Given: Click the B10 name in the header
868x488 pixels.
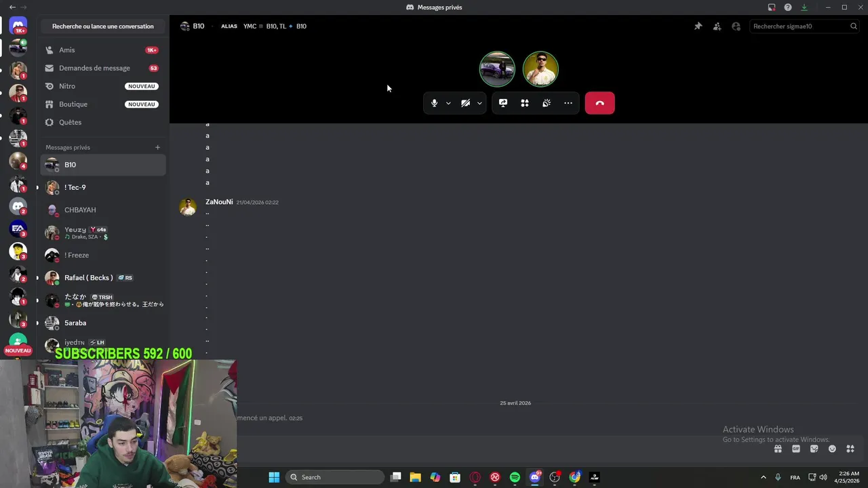Looking at the screenshot, I should [x=198, y=26].
